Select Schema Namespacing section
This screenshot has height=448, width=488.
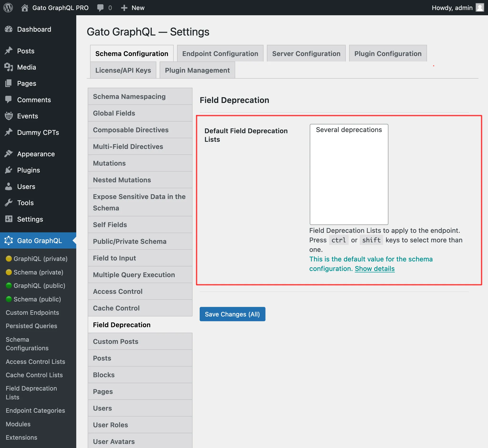coord(140,97)
